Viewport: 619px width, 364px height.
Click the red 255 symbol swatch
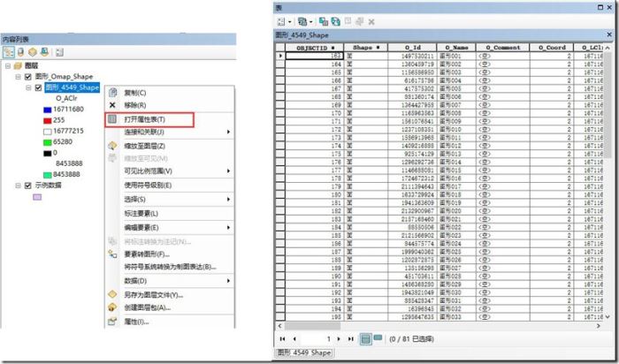coord(48,121)
